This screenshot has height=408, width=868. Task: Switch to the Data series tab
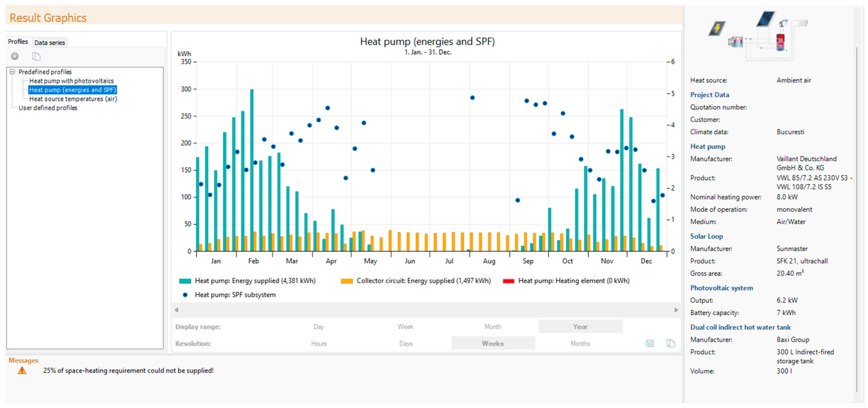coord(50,43)
